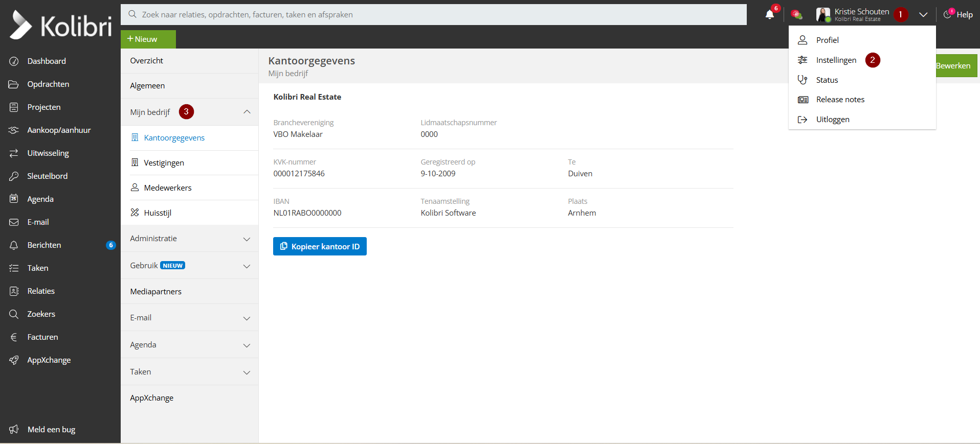Click the Uitwisseling arrows icon
The width and height of the screenshot is (980, 444).
click(x=14, y=153)
